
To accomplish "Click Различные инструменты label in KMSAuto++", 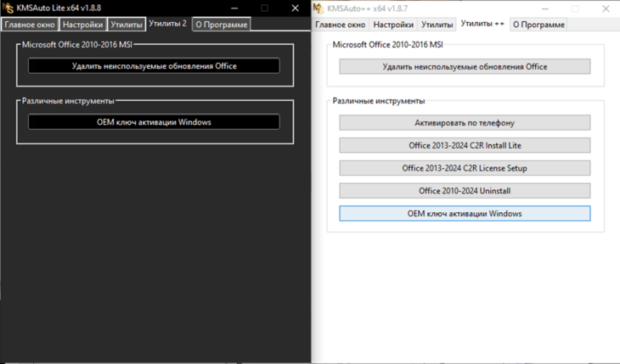I will [379, 101].
